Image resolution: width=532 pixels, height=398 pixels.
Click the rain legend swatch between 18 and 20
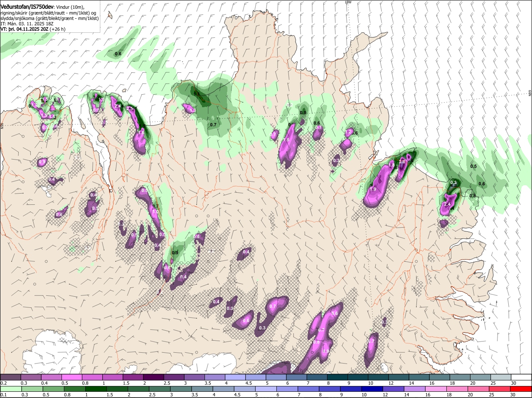coord(457,389)
